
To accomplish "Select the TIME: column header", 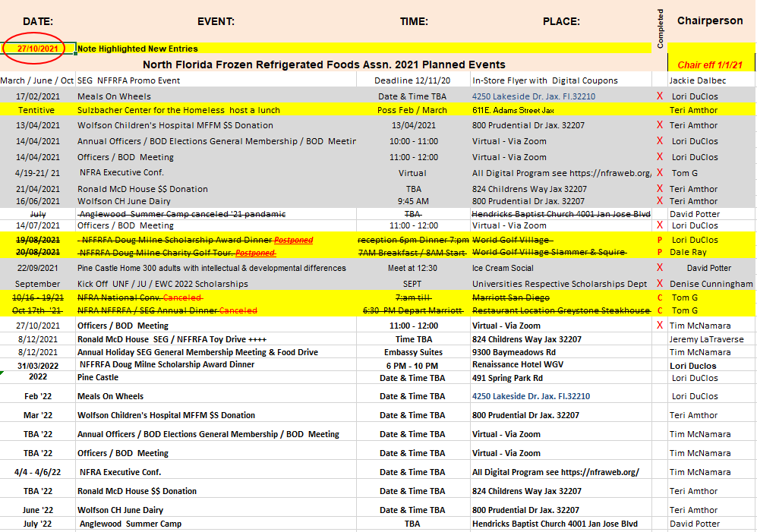I will [414, 21].
